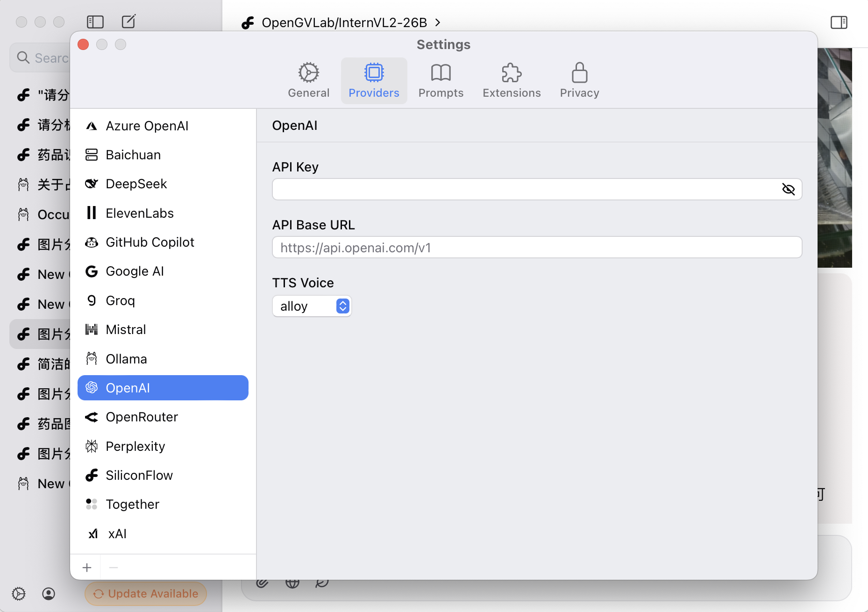Remove provider with minus button

[113, 568]
